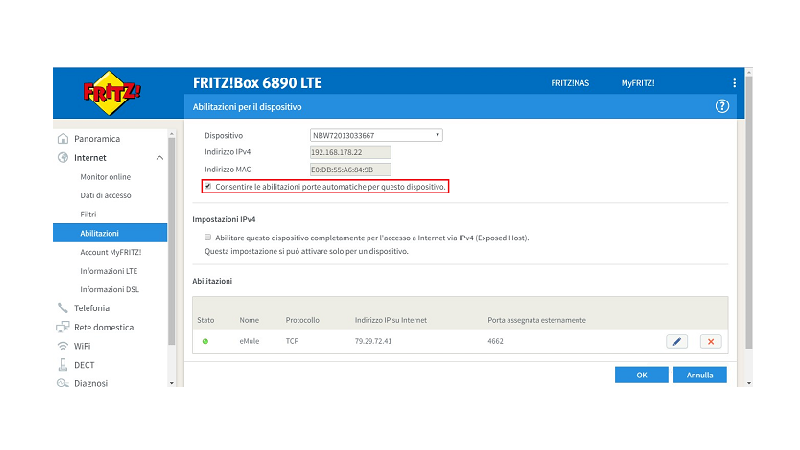Open FRITZ!NAS from the header
This screenshot has width=800, height=450.
point(570,83)
